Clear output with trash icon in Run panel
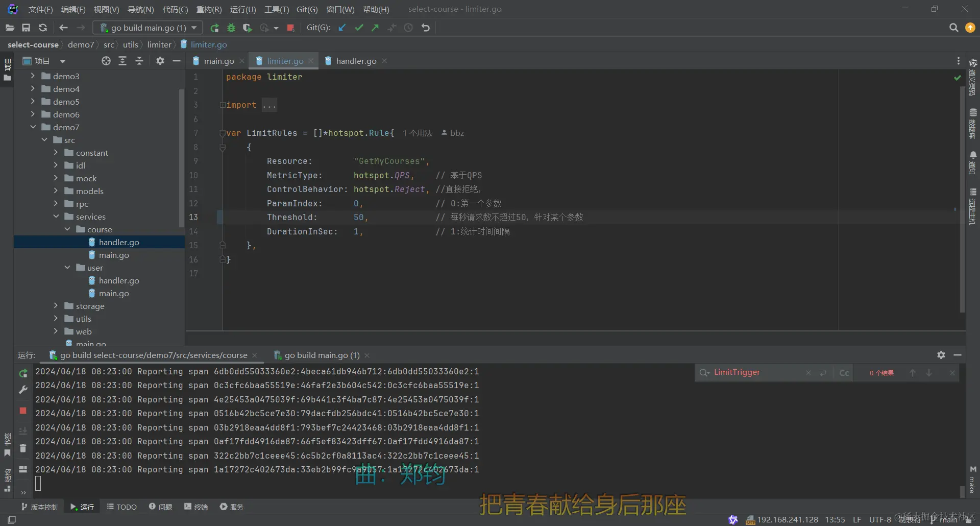The height and width of the screenshot is (526, 980). point(23,448)
